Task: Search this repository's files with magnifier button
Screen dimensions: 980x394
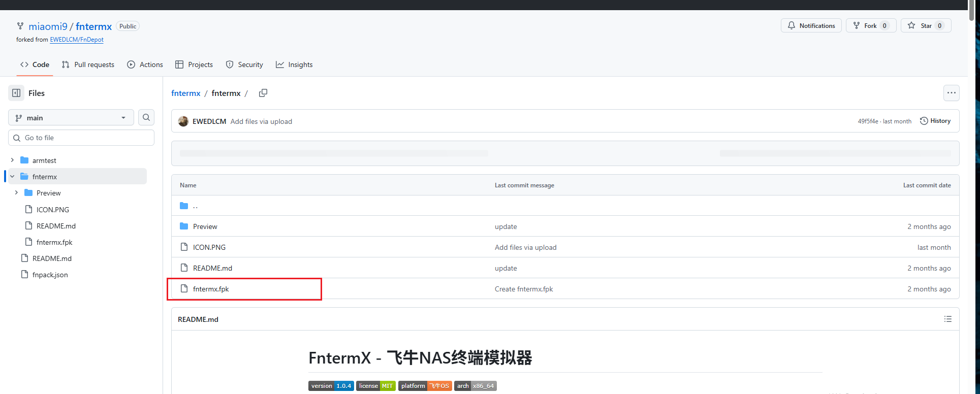Action: click(x=146, y=117)
